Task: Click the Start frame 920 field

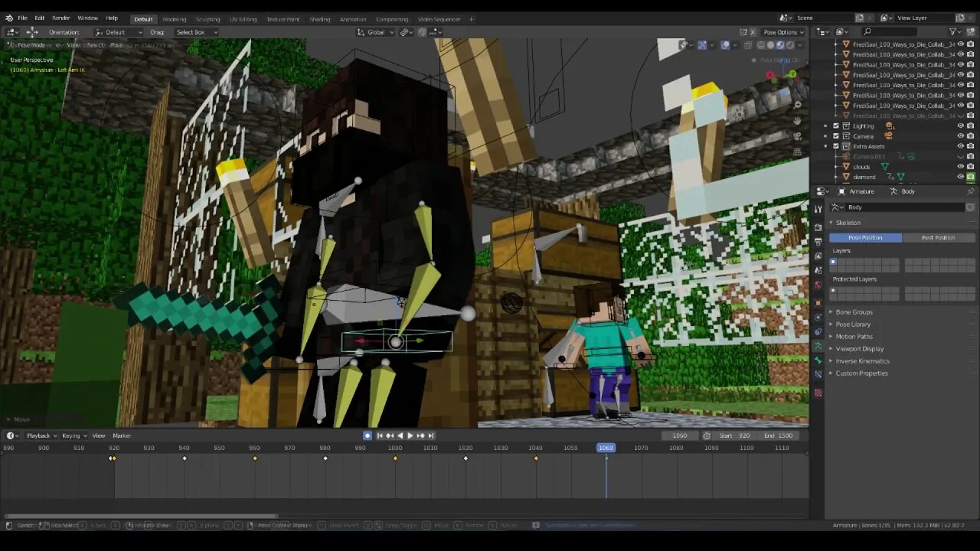Action: click(x=734, y=435)
